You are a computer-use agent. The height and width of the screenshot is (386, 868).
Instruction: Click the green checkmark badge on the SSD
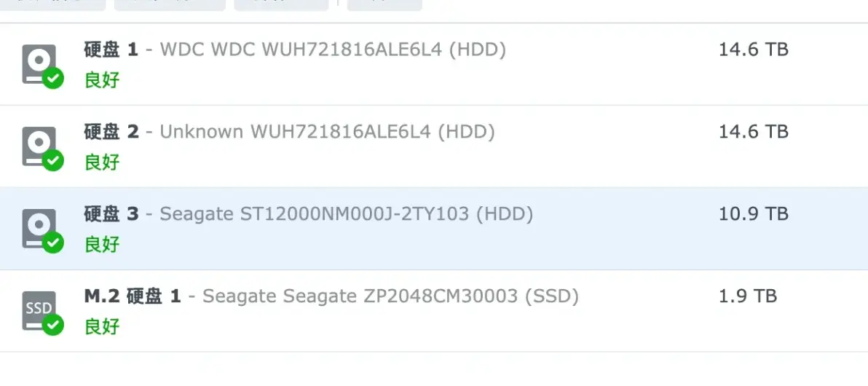point(53,325)
